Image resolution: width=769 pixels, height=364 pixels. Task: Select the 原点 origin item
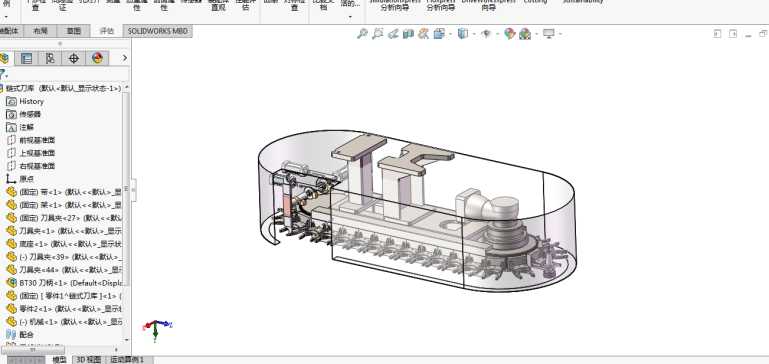20,179
